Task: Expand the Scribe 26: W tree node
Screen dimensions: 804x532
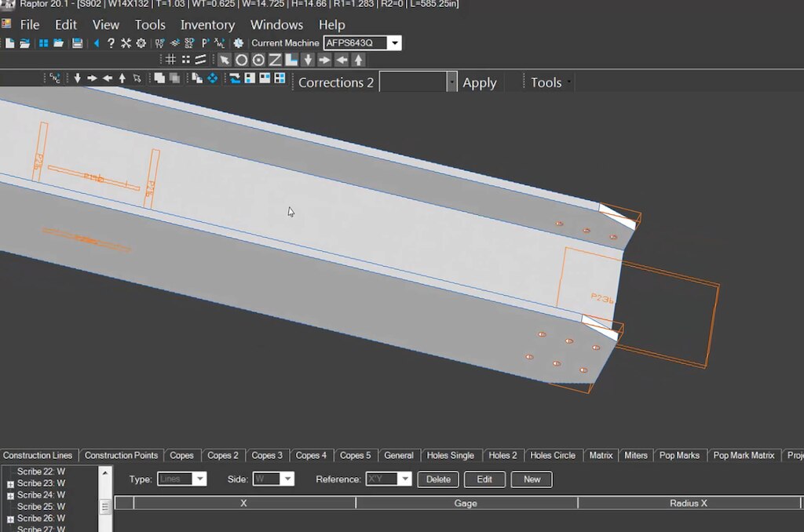Action: [10, 519]
